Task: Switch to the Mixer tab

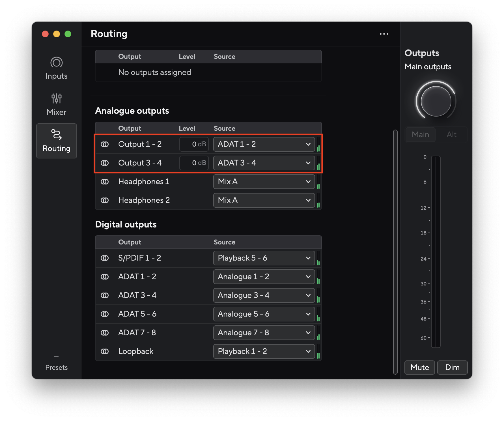Action: [56, 104]
